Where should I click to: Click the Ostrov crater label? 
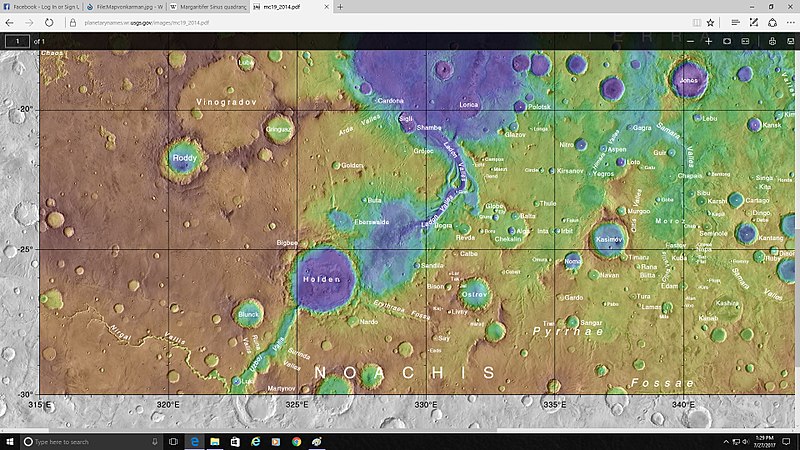point(474,294)
